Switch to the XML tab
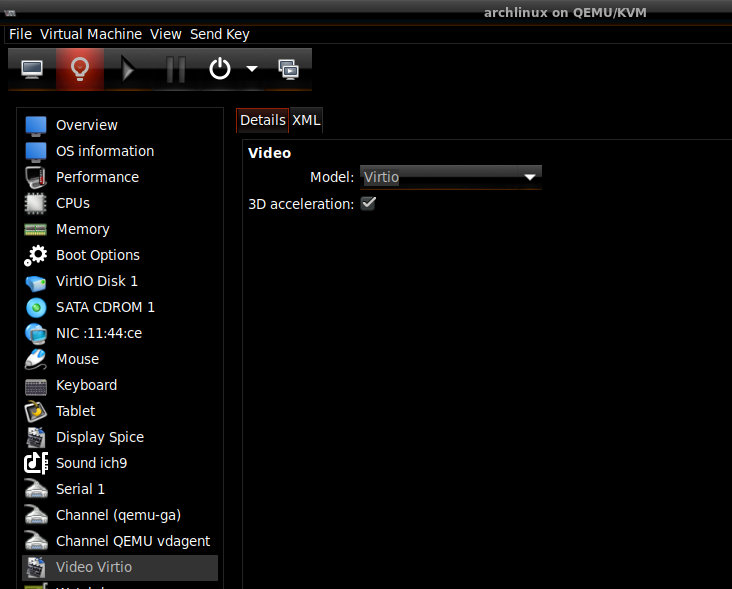The image size is (732, 589). point(306,120)
